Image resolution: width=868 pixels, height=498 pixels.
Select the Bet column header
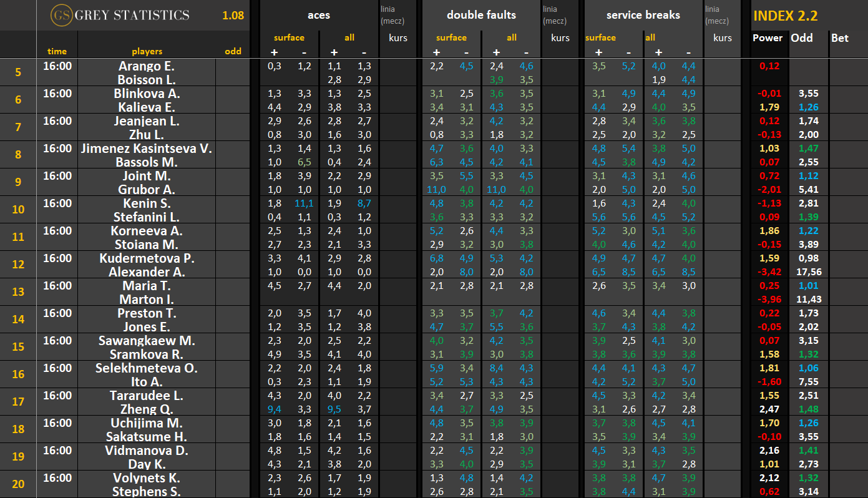click(839, 37)
